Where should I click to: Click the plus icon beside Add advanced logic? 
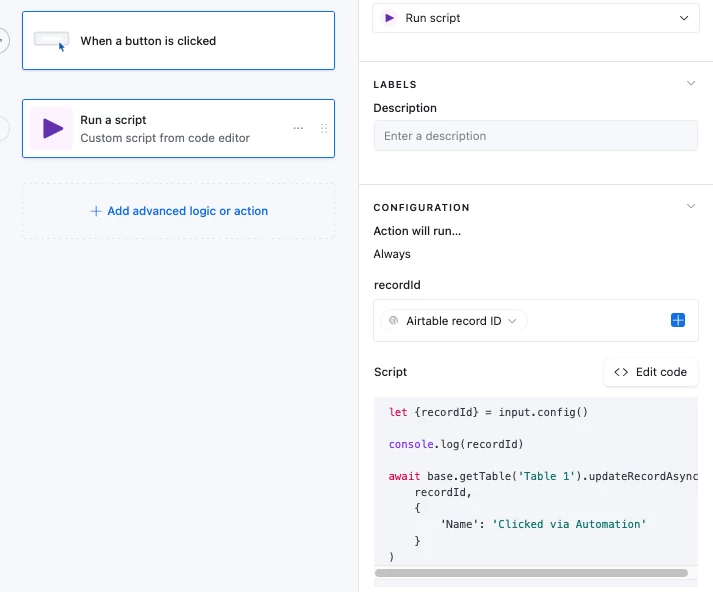pos(96,211)
